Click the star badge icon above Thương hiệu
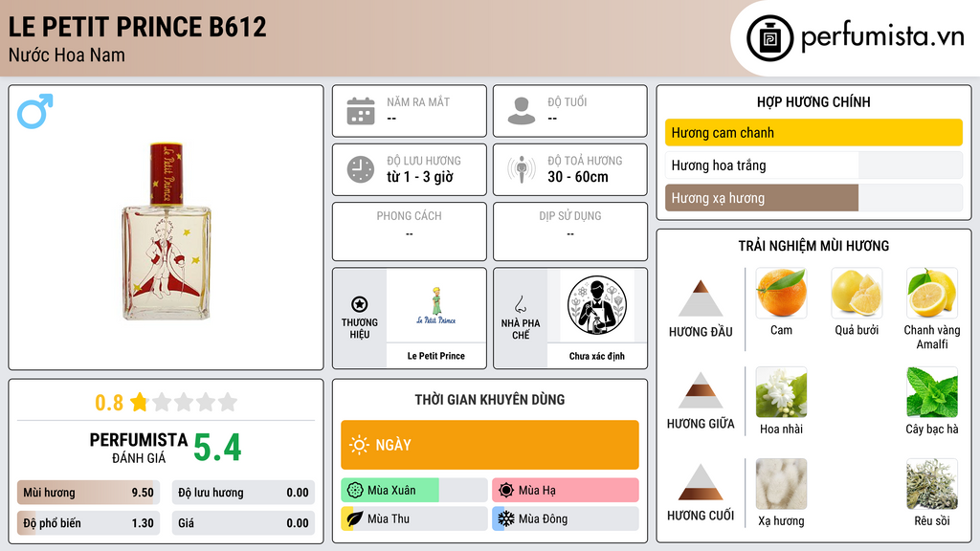Image resolution: width=980 pixels, height=551 pixels. [x=360, y=304]
